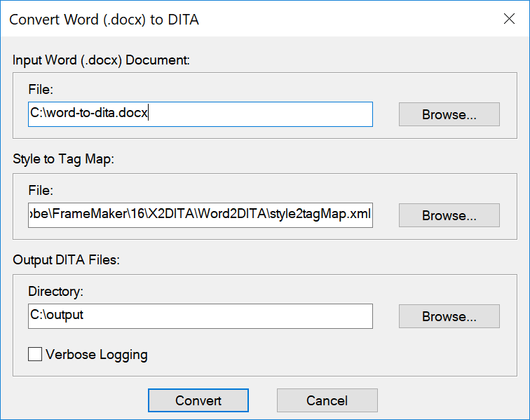This screenshot has height=420, width=530.
Task: Click the File label above word-to-dita.docx
Action: [41, 89]
